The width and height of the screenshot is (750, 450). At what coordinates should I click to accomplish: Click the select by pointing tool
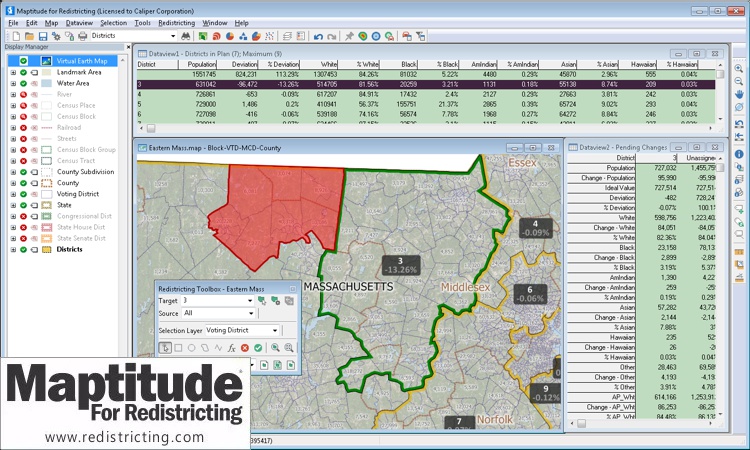pyautogui.click(x=165, y=348)
